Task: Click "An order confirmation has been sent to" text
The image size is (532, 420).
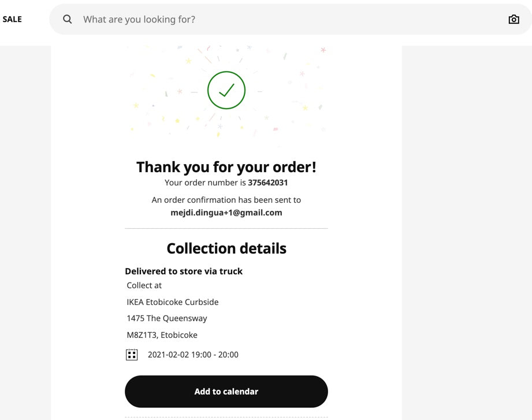Action: coord(226,200)
